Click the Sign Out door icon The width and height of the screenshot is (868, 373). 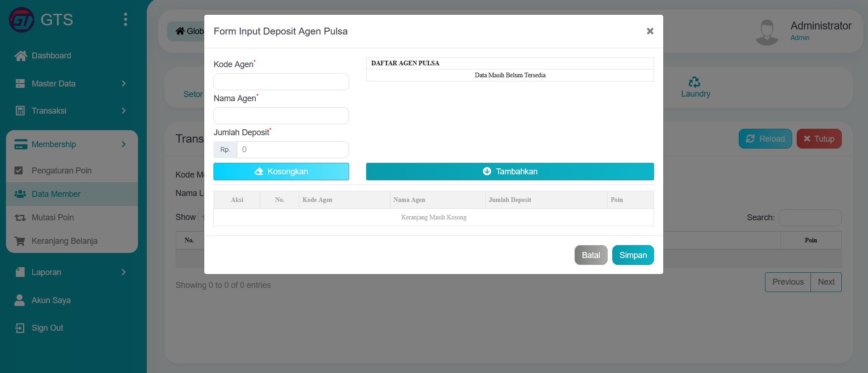(20, 328)
